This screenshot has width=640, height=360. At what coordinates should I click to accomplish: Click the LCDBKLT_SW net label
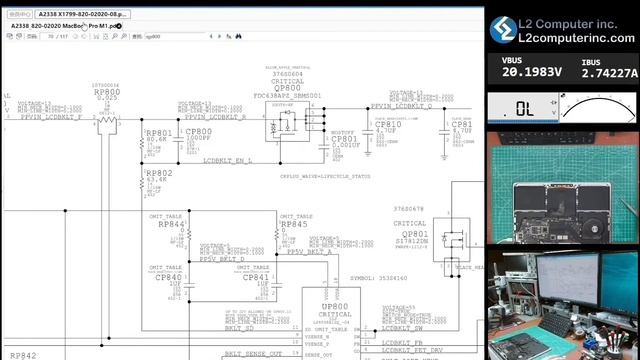point(402,328)
